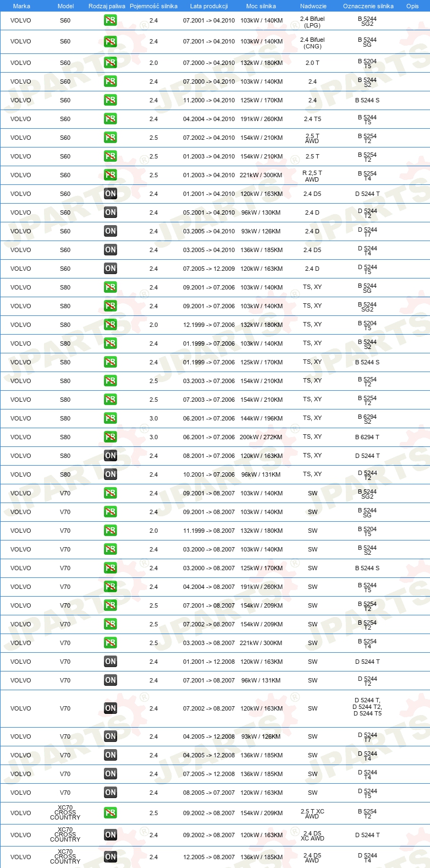430x868 pixels.
Task: Click the '07.2002 -> 04.2010' production years cell
Action: (x=209, y=138)
